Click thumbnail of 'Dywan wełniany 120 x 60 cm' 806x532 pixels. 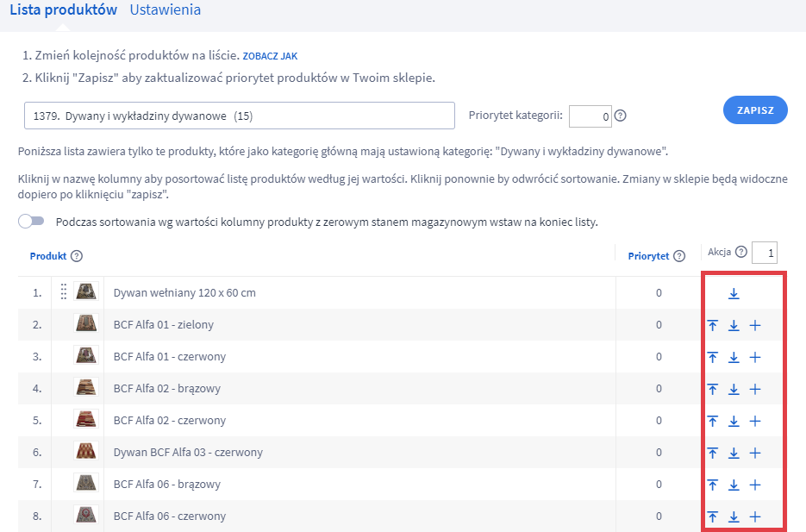point(86,292)
